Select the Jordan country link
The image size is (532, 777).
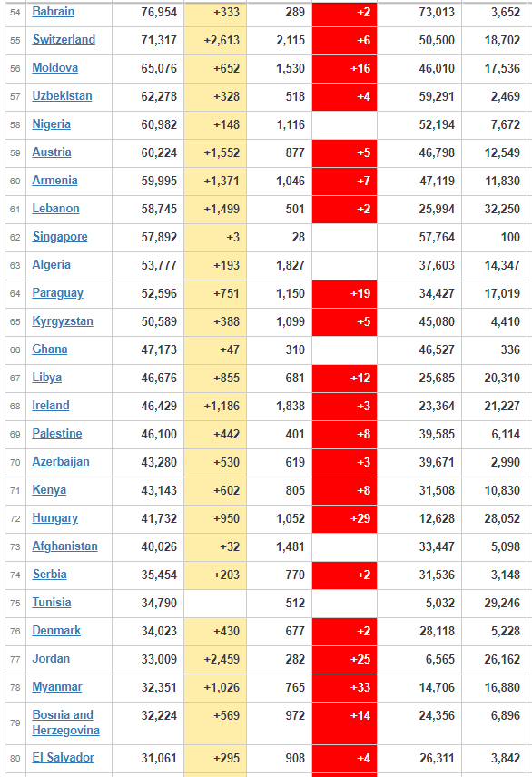pos(51,659)
